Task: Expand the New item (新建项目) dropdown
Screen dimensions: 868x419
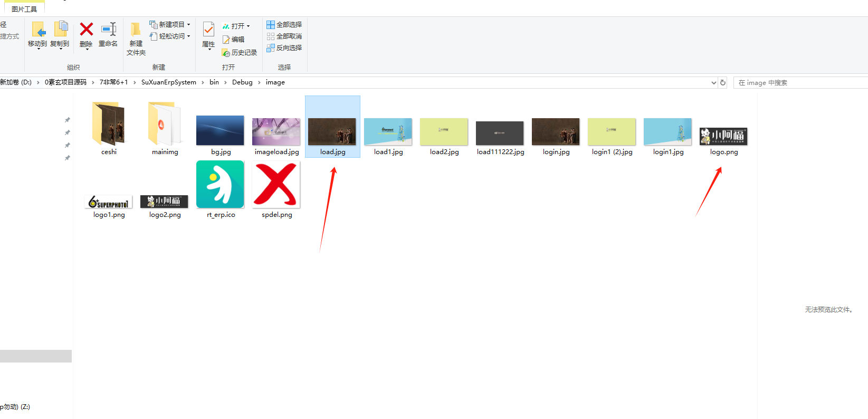Action: coord(170,25)
